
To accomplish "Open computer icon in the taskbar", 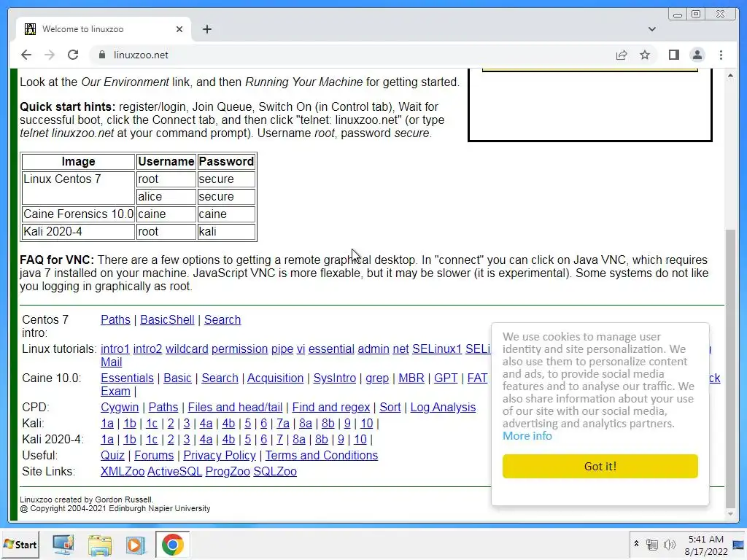I will coord(63,544).
